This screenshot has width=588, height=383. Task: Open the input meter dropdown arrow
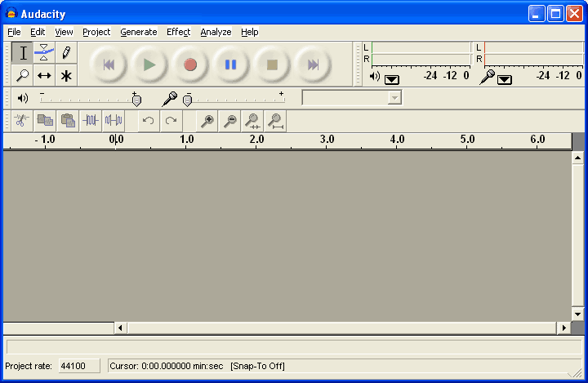[505, 79]
